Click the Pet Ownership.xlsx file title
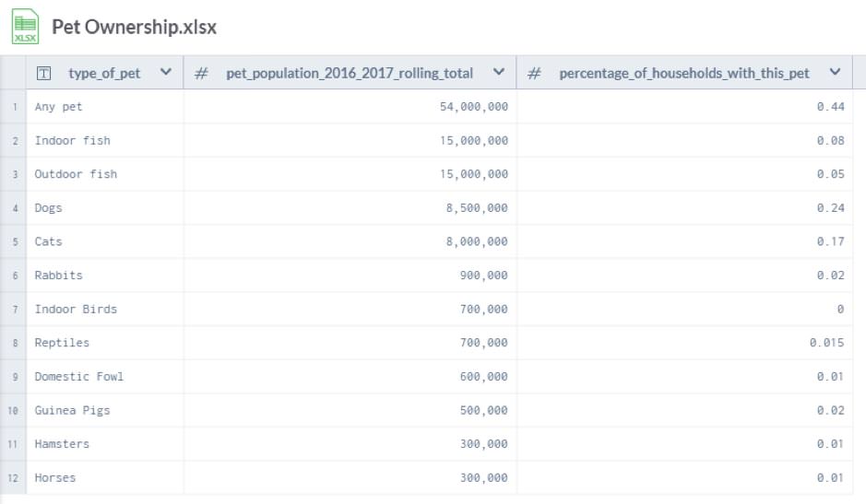This screenshot has height=504, width=866. [x=134, y=27]
